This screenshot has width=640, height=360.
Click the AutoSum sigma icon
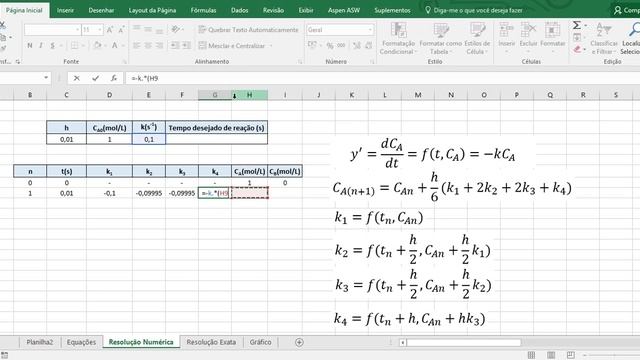coord(577,26)
